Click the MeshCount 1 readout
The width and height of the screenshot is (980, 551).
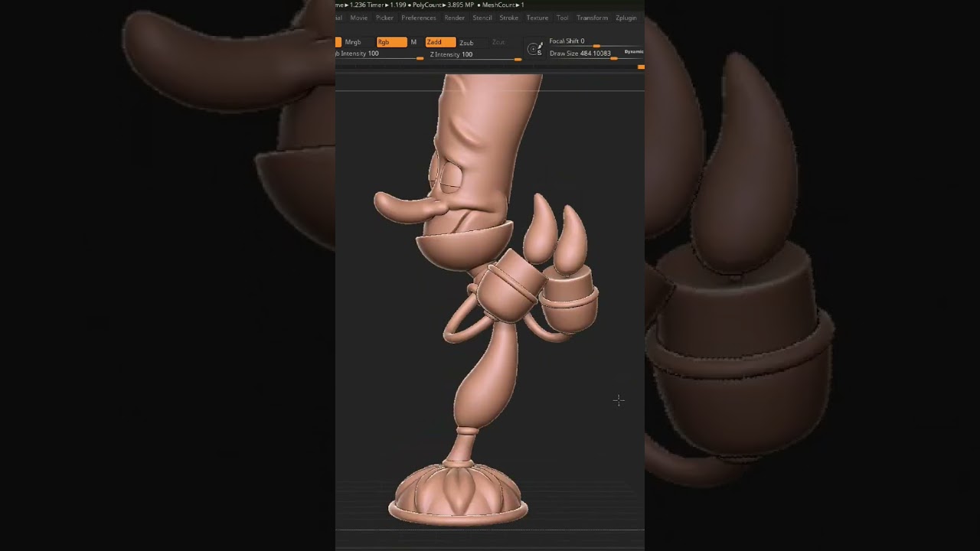point(503,5)
